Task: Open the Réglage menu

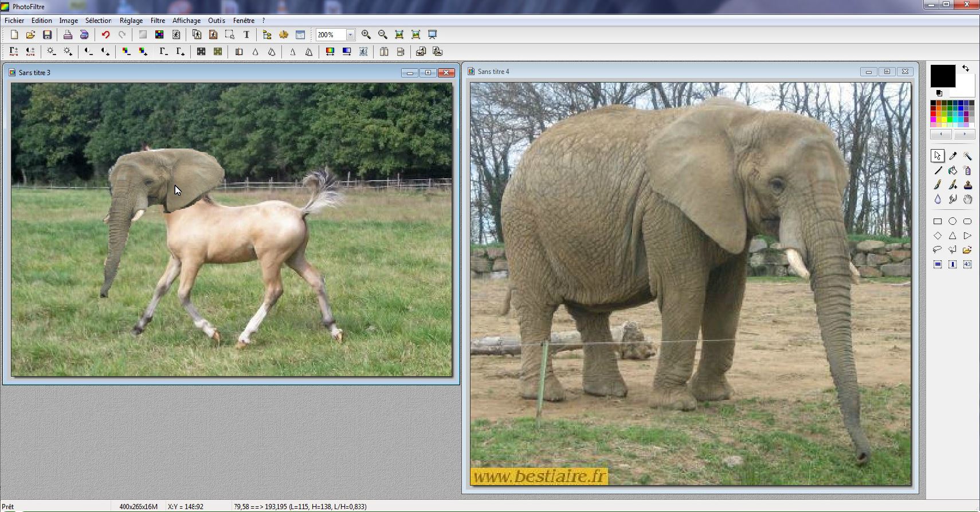Action: (131, 21)
